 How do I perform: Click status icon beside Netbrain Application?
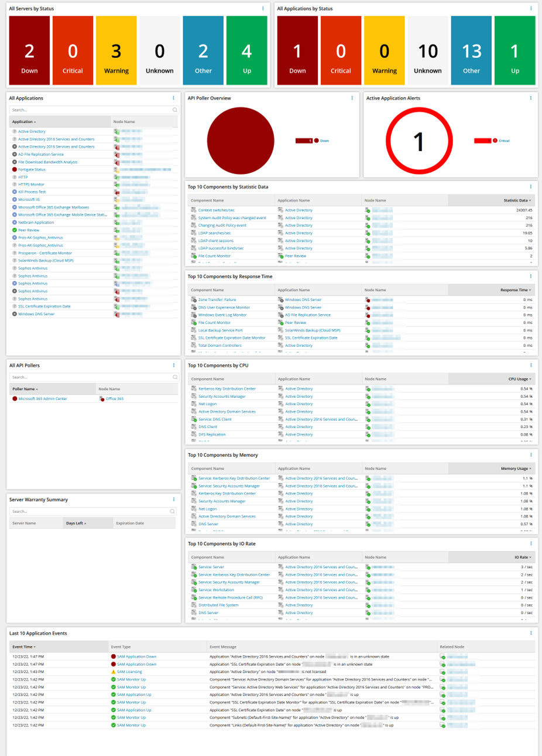coord(15,223)
